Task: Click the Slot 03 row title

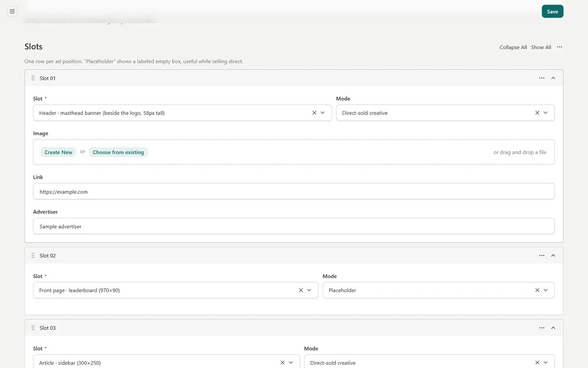Action: (x=47, y=328)
